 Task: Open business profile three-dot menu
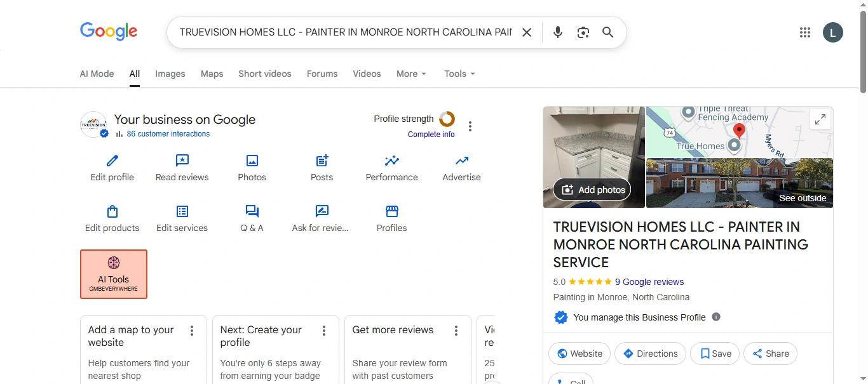[x=470, y=126]
